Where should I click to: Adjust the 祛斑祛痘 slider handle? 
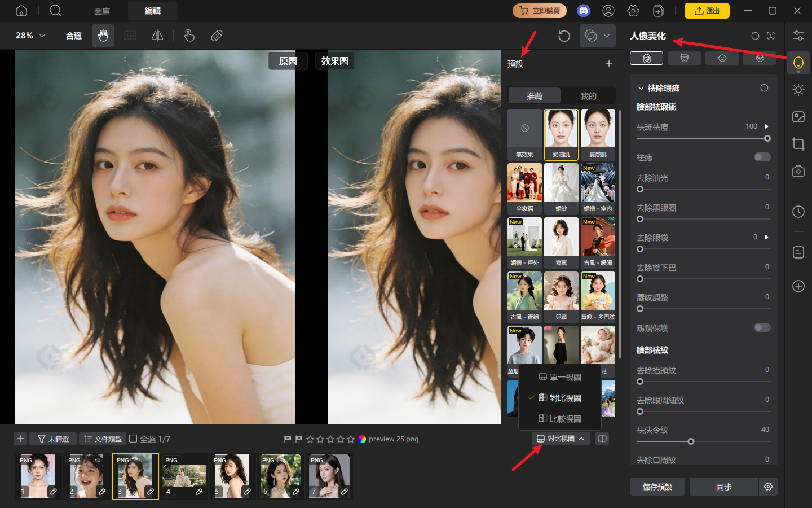(767, 138)
